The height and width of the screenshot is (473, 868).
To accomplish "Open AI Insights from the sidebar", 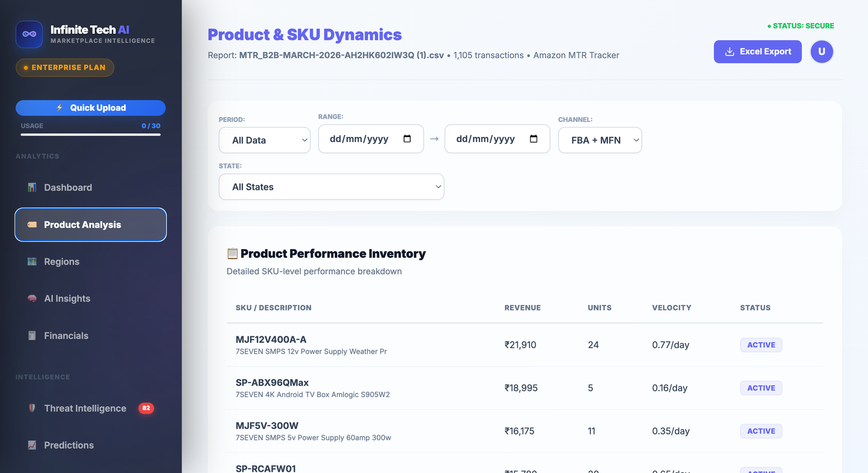I will (x=91, y=298).
